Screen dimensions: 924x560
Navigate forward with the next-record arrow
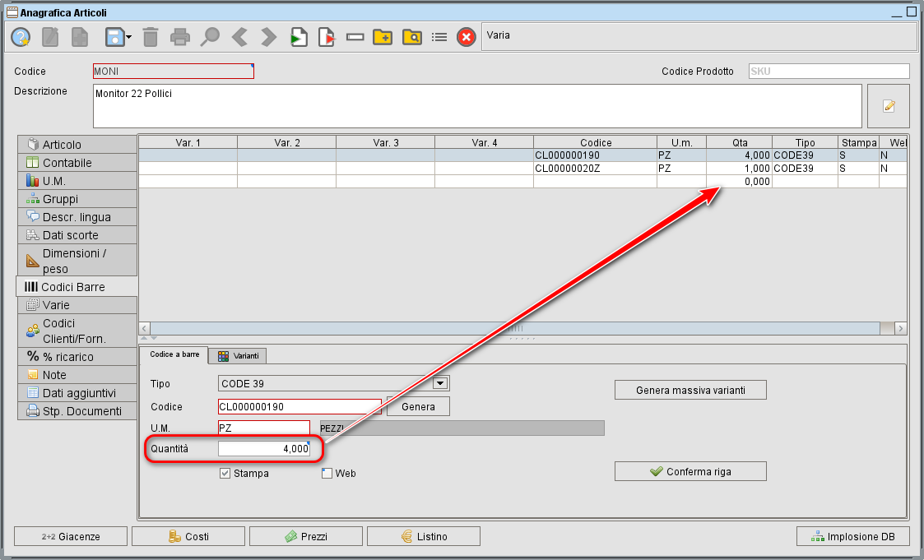(x=267, y=36)
